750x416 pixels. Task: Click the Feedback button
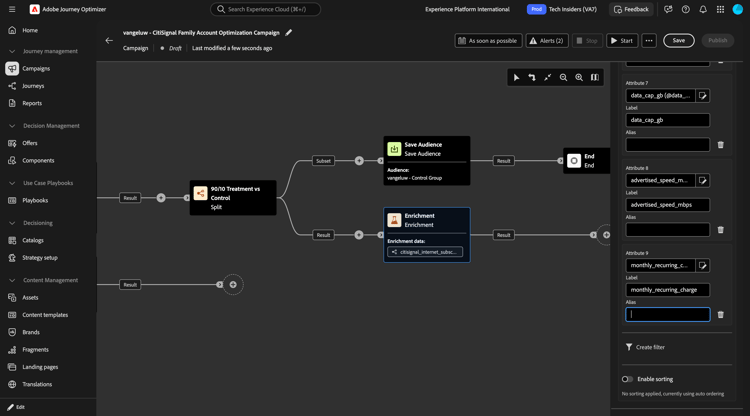631,9
